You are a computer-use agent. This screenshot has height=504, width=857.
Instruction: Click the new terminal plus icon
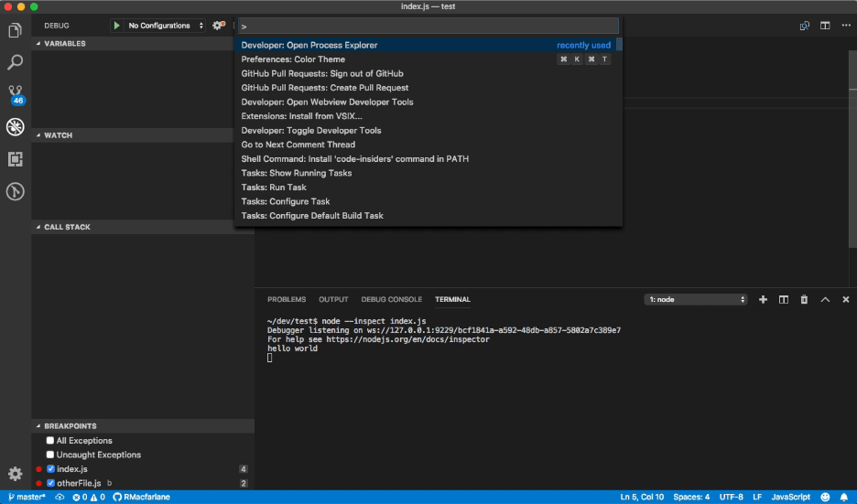click(763, 299)
